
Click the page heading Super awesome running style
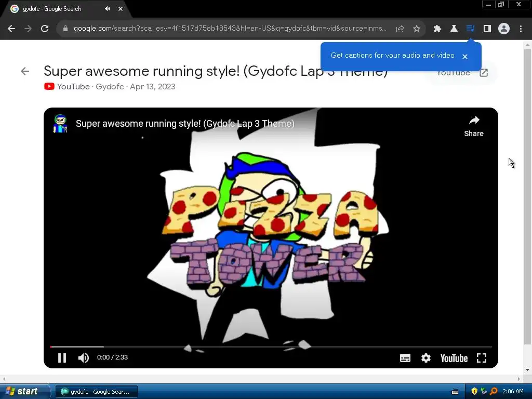[216, 71]
